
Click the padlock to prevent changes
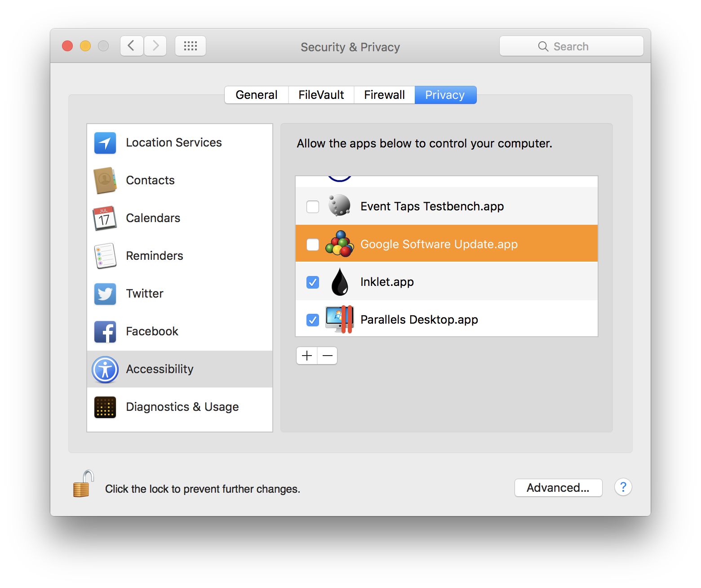pyautogui.click(x=83, y=485)
